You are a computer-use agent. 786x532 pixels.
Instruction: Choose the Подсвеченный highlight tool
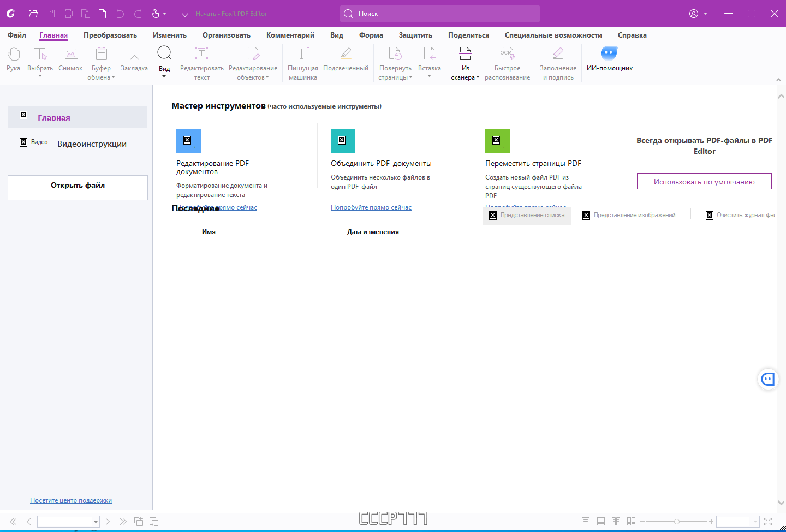[346, 59]
